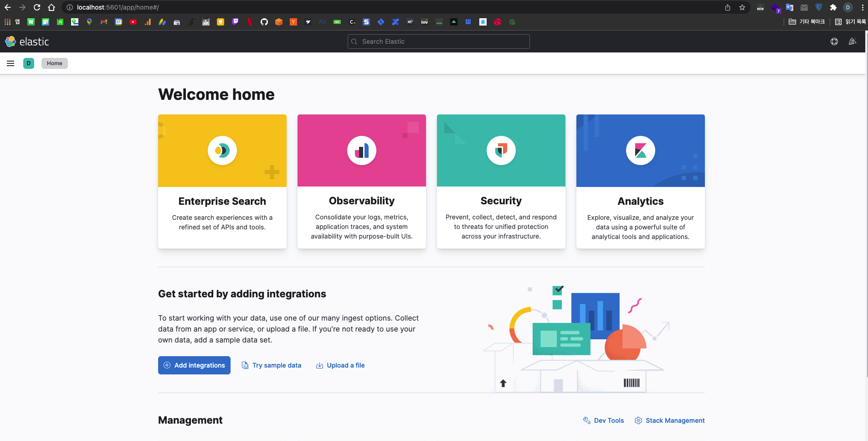868x441 pixels.
Task: Go back with the browser back arrow
Action: pyautogui.click(x=8, y=7)
